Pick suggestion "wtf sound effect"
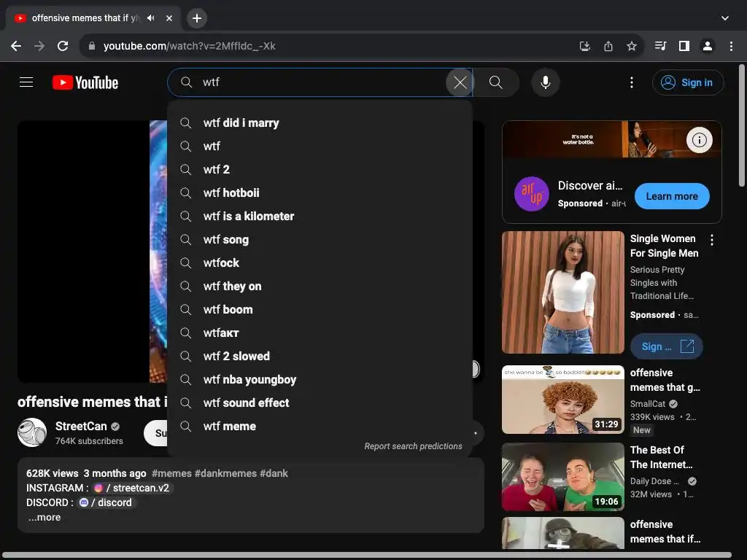This screenshot has height=560, width=747. 320,402
